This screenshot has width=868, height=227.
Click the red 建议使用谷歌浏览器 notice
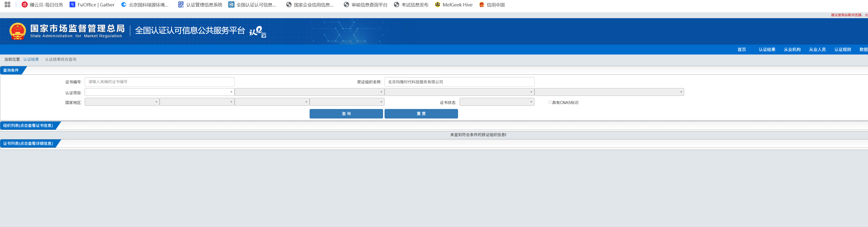(849, 15)
